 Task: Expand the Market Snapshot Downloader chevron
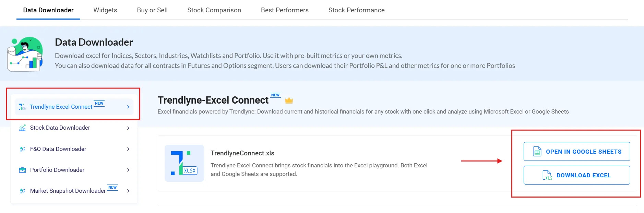coord(128,191)
